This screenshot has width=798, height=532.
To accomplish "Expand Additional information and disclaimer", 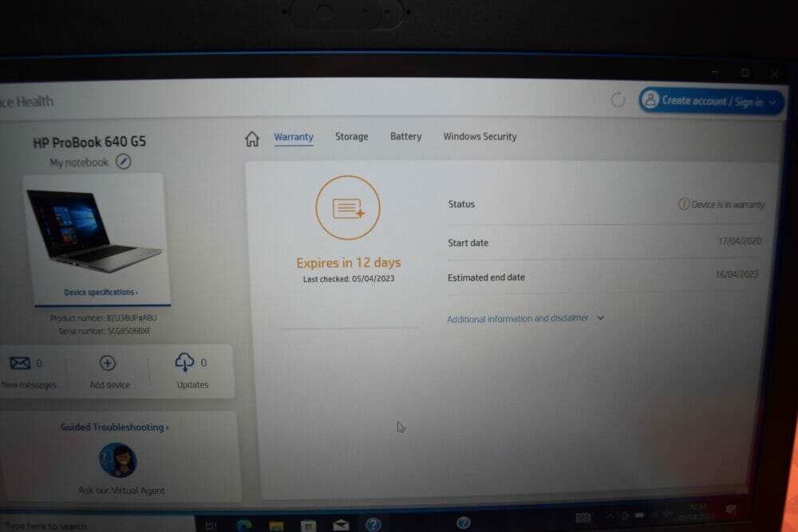I will 525,318.
